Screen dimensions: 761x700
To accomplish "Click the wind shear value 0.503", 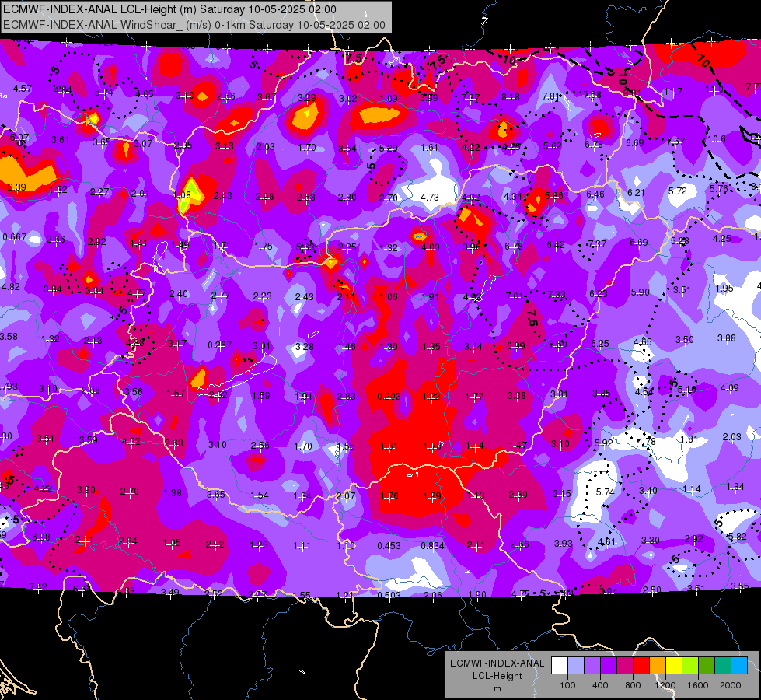I will (x=389, y=595).
